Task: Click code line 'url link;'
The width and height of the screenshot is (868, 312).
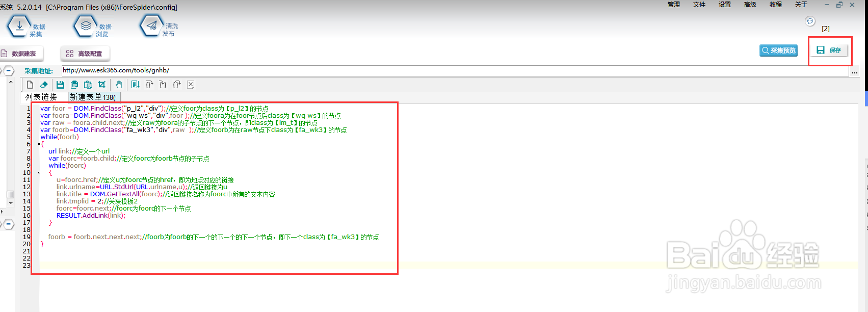Action: point(79,151)
